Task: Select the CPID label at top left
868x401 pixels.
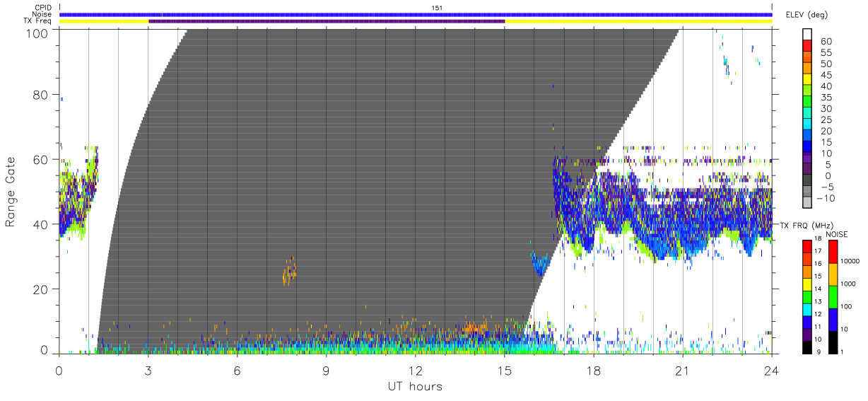Action: point(42,8)
